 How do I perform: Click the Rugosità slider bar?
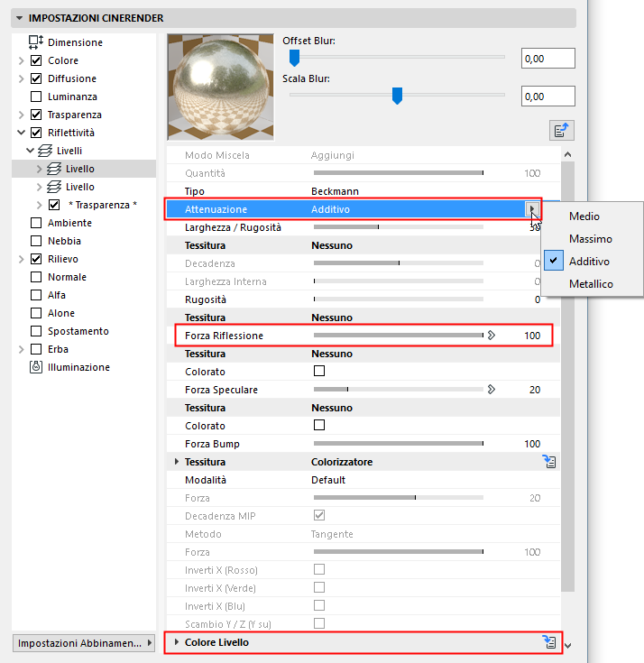(399, 299)
